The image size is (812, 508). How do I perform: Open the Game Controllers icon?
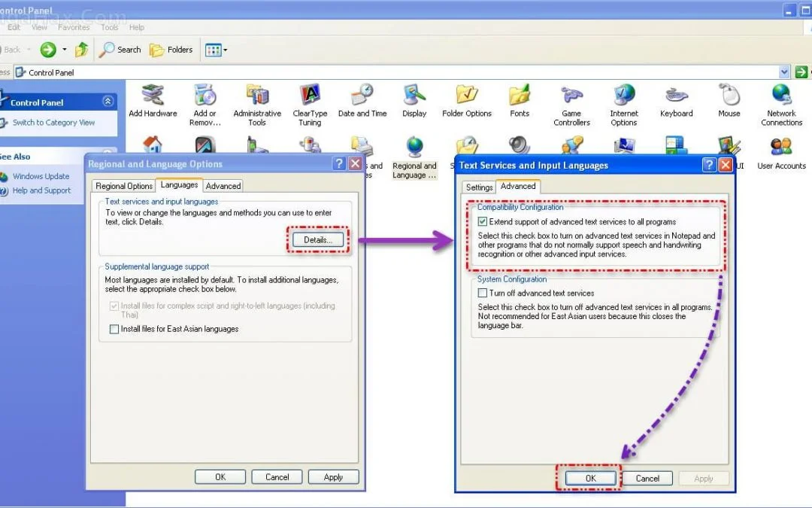[x=571, y=96]
